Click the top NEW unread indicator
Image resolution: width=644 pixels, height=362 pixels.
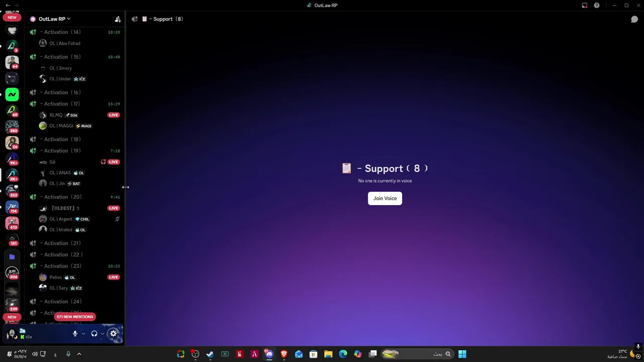(12, 17)
